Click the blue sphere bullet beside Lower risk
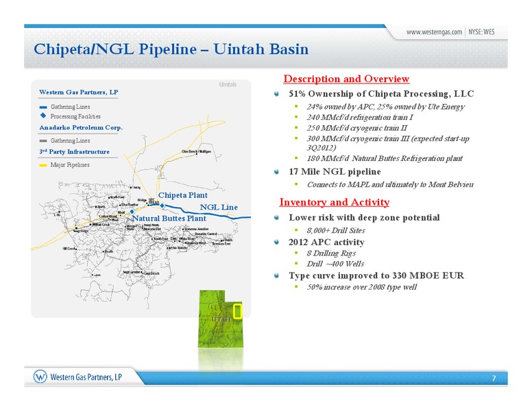The height and width of the screenshot is (411, 532). [x=277, y=218]
